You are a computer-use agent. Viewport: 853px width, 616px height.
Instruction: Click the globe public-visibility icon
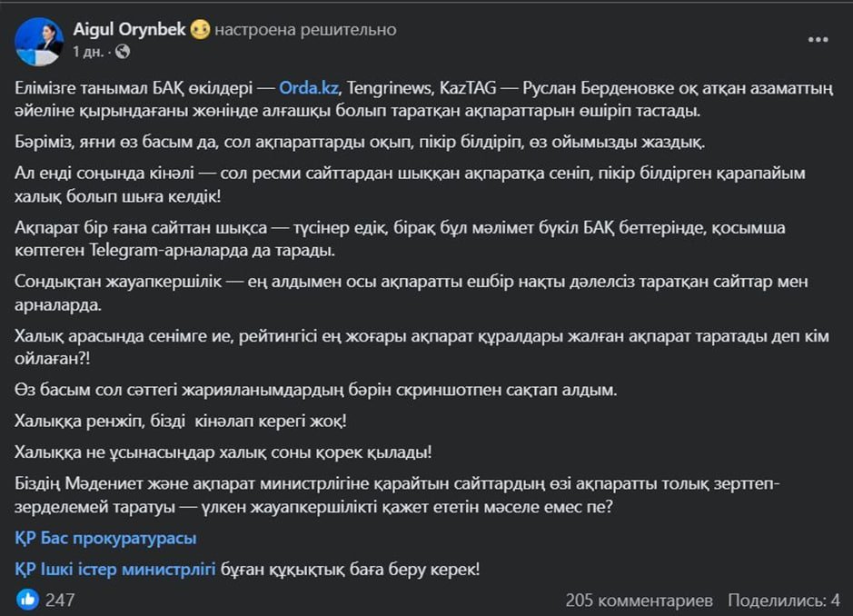tap(123, 52)
